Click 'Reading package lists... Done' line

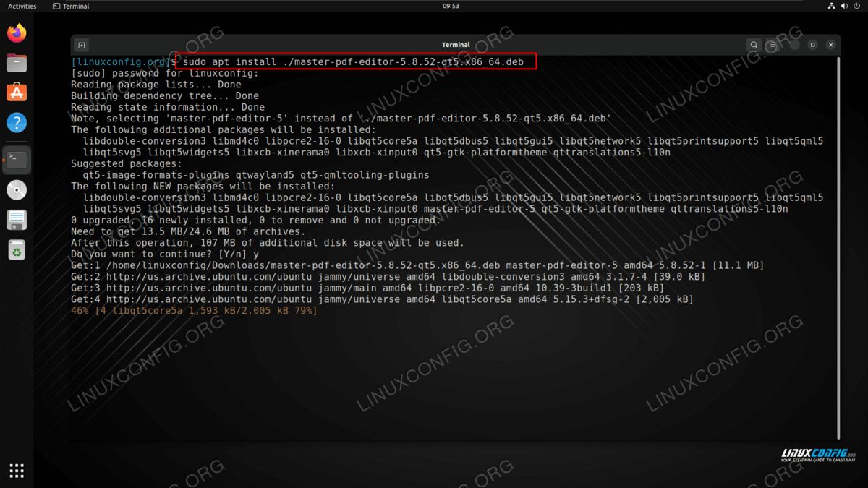tap(156, 85)
